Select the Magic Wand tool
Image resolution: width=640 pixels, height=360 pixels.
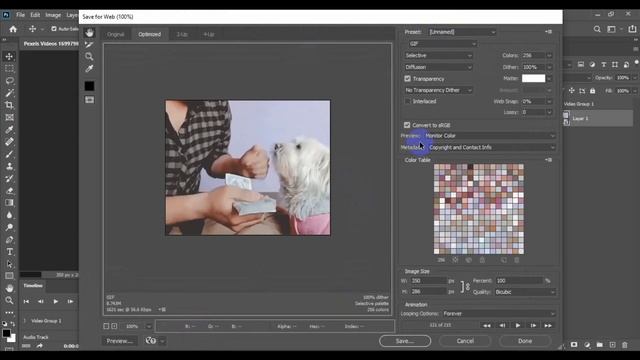[9, 93]
